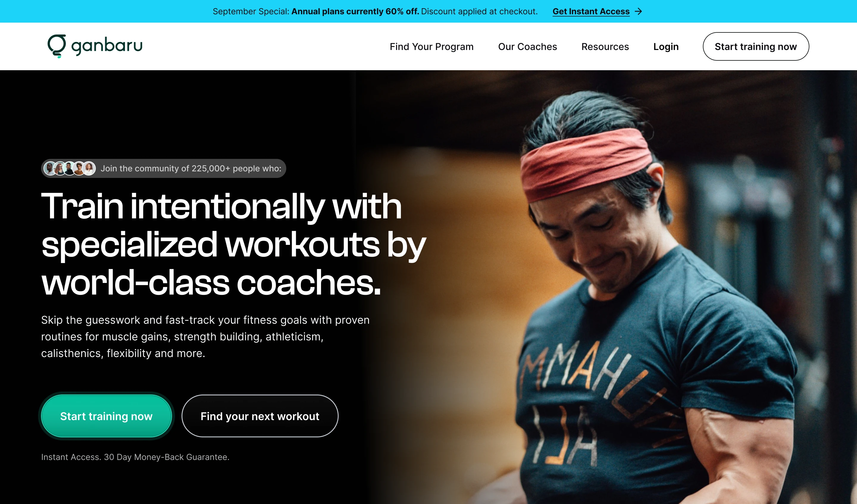Click the 30 Day Money-Back Guarantee text
Viewport: 857px width, 504px height.
[167, 457]
